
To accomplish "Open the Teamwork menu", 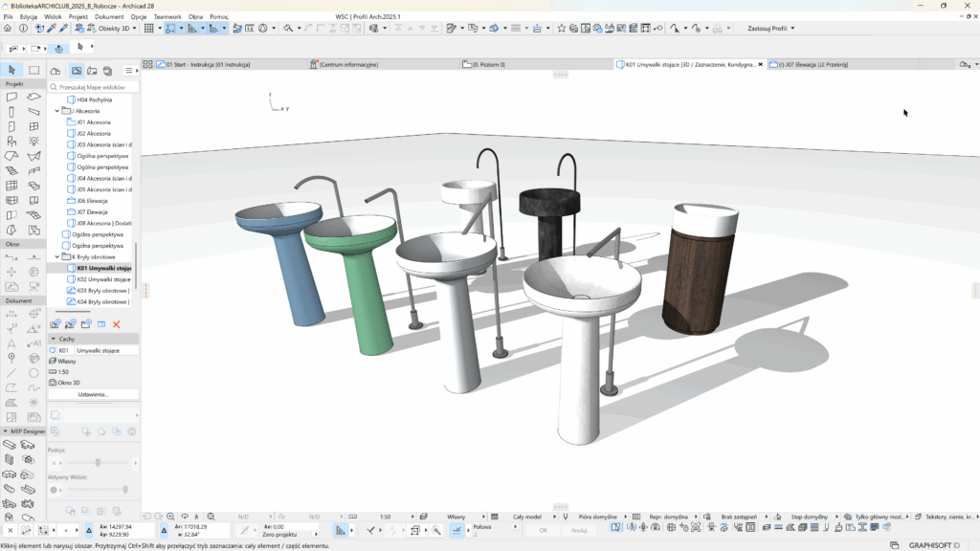I will 167,17.
